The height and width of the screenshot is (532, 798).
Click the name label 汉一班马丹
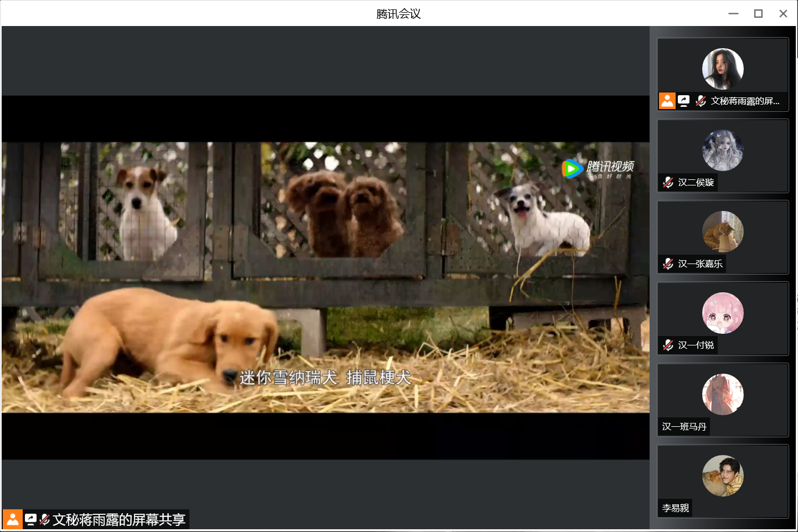coord(684,426)
